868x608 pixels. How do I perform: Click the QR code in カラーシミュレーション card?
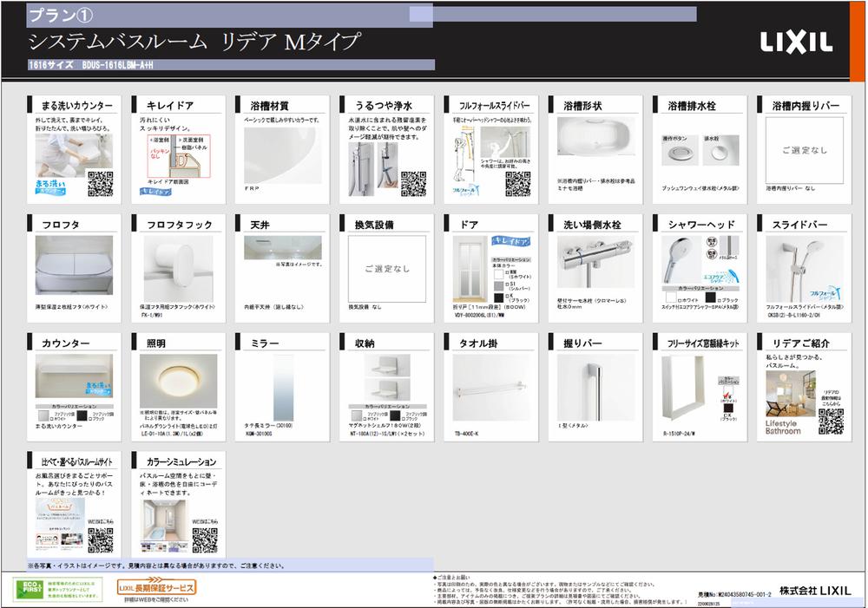click(x=205, y=540)
